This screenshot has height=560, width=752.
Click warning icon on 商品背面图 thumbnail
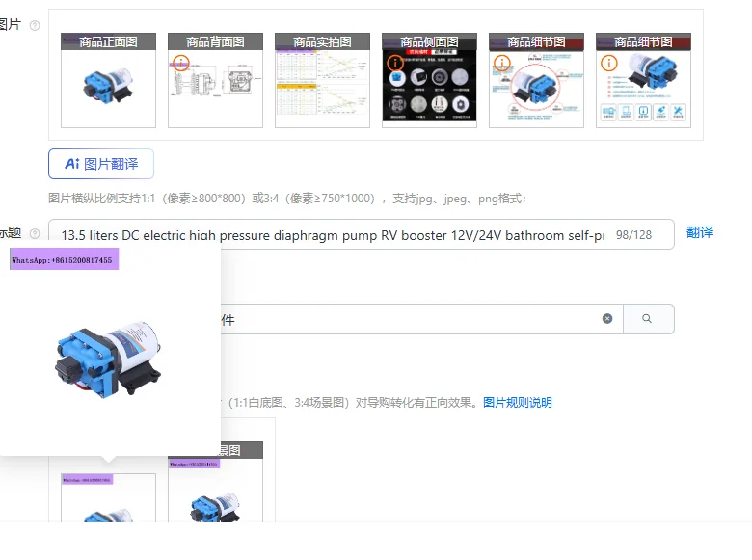tap(181, 63)
